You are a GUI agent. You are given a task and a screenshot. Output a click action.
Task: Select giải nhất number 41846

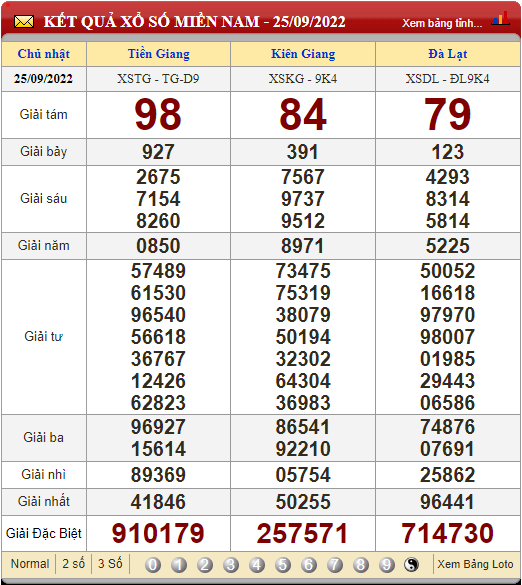click(158, 502)
